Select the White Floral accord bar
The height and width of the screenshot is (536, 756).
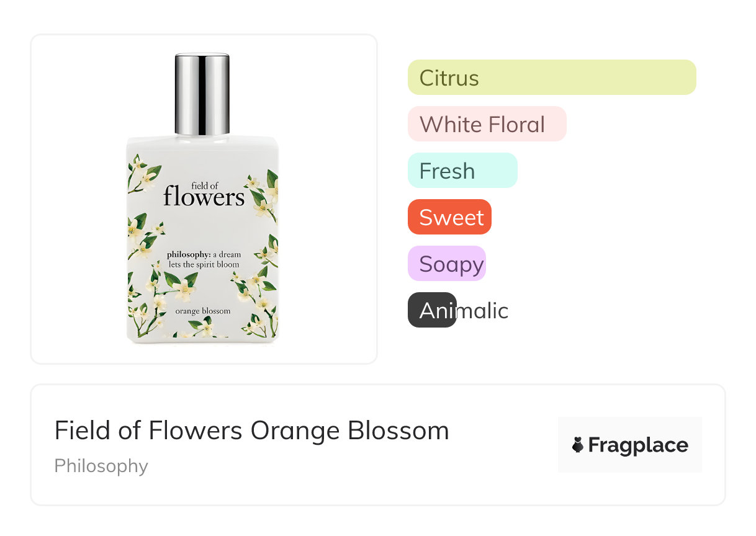pos(487,124)
